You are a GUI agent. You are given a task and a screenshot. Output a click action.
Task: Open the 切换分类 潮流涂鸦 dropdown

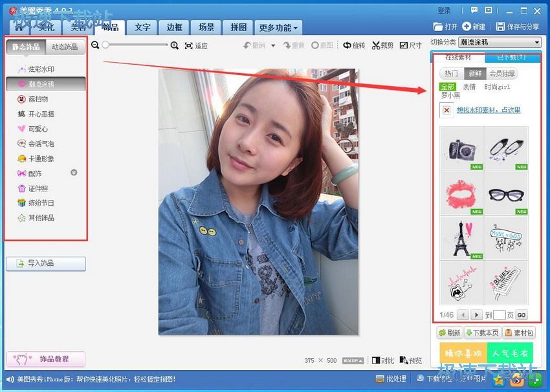500,42
